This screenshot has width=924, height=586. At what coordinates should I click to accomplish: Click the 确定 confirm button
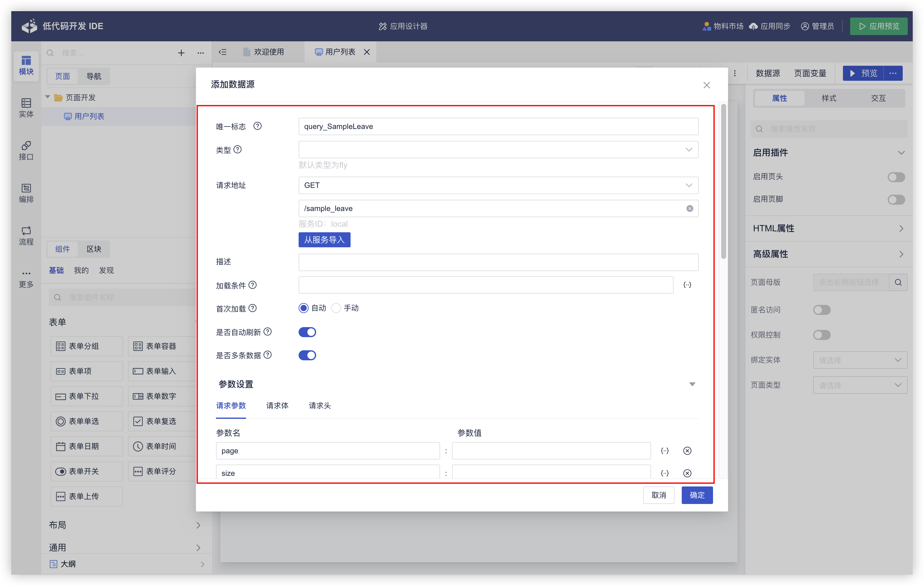coord(697,495)
